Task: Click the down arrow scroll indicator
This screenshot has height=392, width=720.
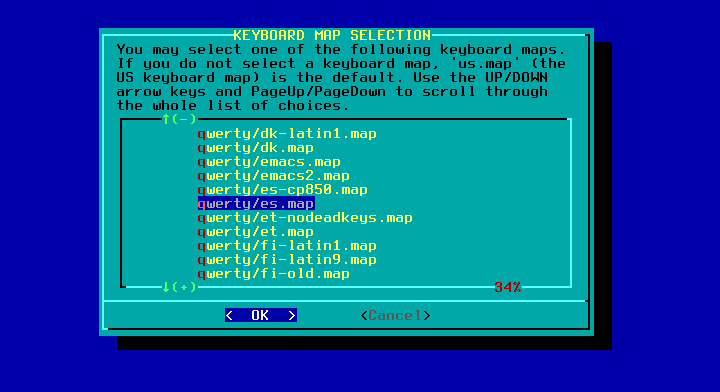Action: (x=166, y=287)
